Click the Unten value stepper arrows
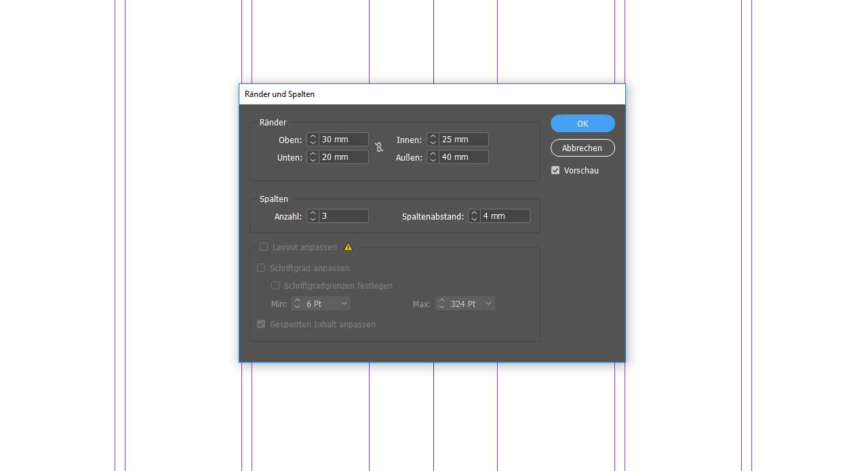868x471 pixels. point(313,157)
